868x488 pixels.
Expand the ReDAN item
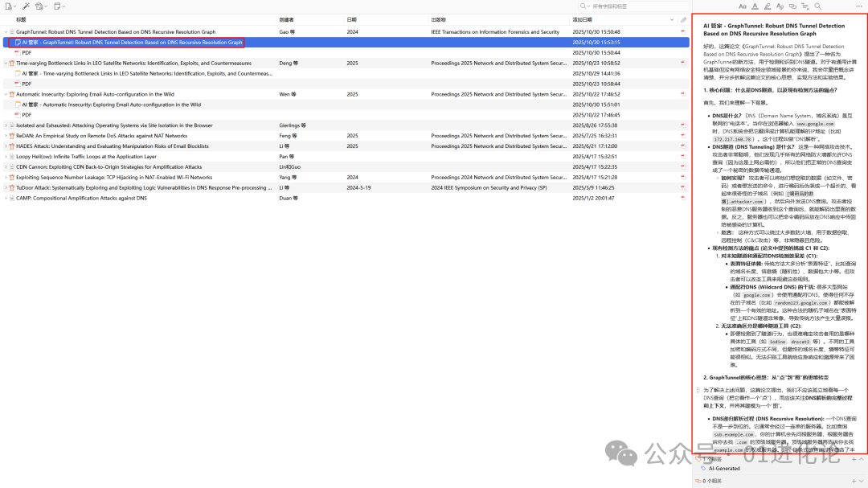[x=6, y=136]
